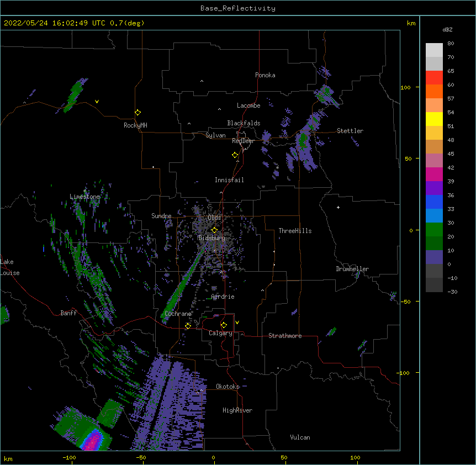Select the Lake Louise label

pyautogui.click(x=10, y=267)
